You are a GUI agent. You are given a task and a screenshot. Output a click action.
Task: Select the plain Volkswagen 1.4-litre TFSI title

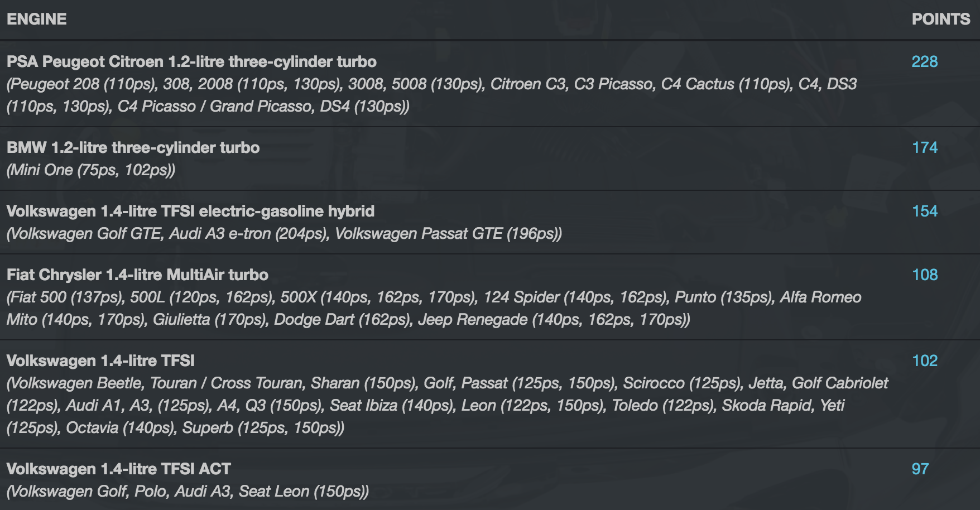pos(100,360)
